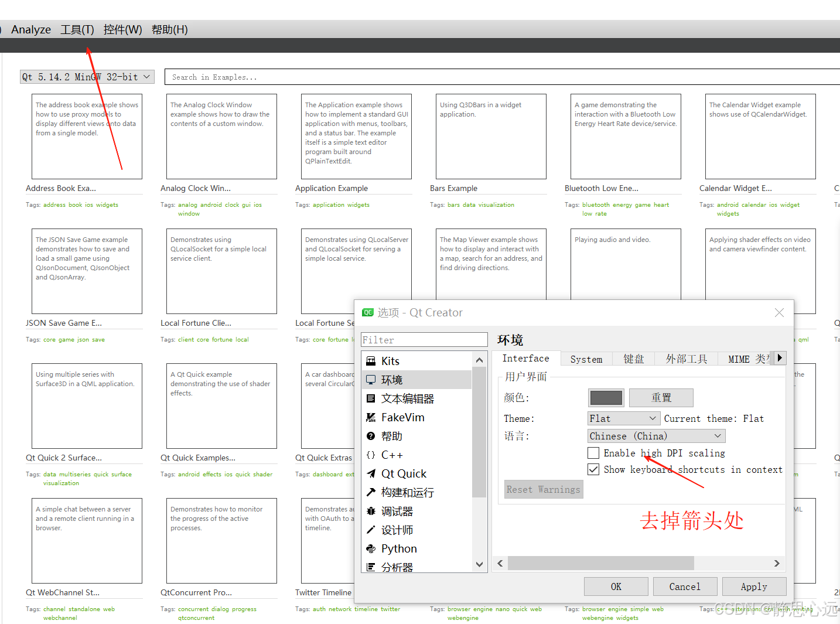Click horizontal scrollbar right arrow in dialog
The width and height of the screenshot is (840, 624).
click(x=777, y=563)
